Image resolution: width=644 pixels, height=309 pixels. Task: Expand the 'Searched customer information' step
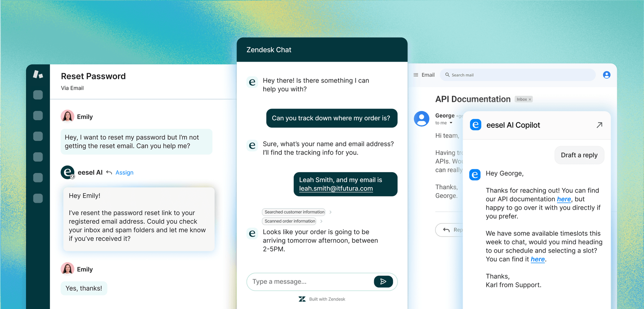coord(330,212)
